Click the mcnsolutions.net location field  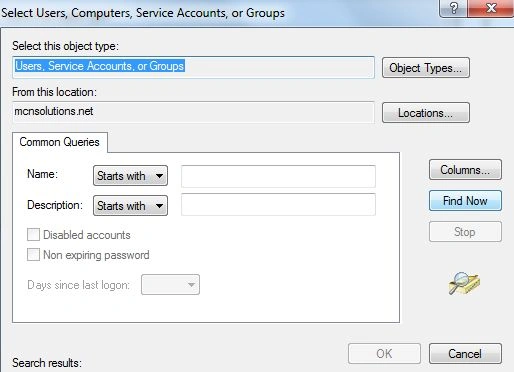click(x=193, y=112)
